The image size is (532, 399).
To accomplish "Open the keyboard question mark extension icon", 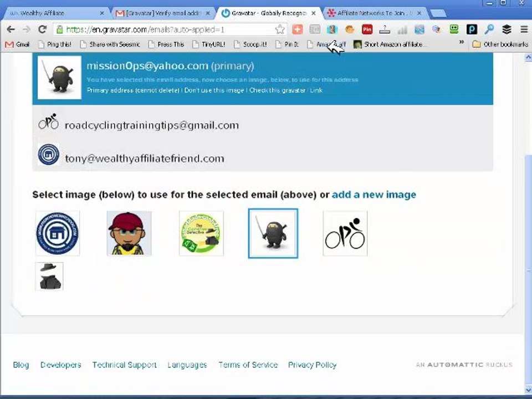I will (x=385, y=29).
